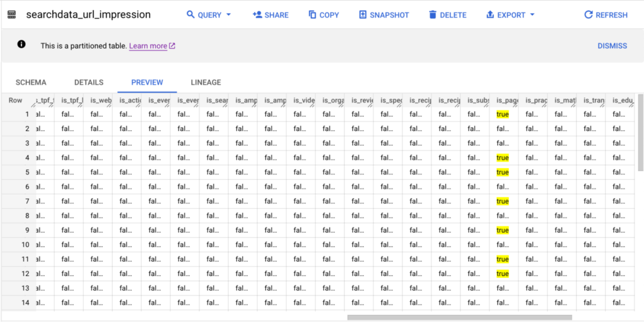Select the PREVIEW tab
The height and width of the screenshot is (322, 644).
(x=147, y=82)
